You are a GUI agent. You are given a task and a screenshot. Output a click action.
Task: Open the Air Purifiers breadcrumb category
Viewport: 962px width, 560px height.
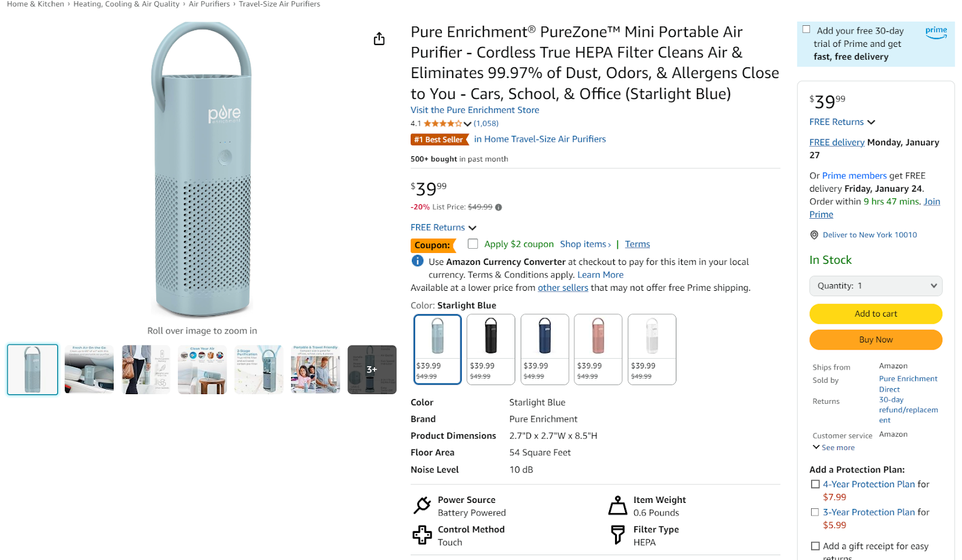tap(209, 4)
